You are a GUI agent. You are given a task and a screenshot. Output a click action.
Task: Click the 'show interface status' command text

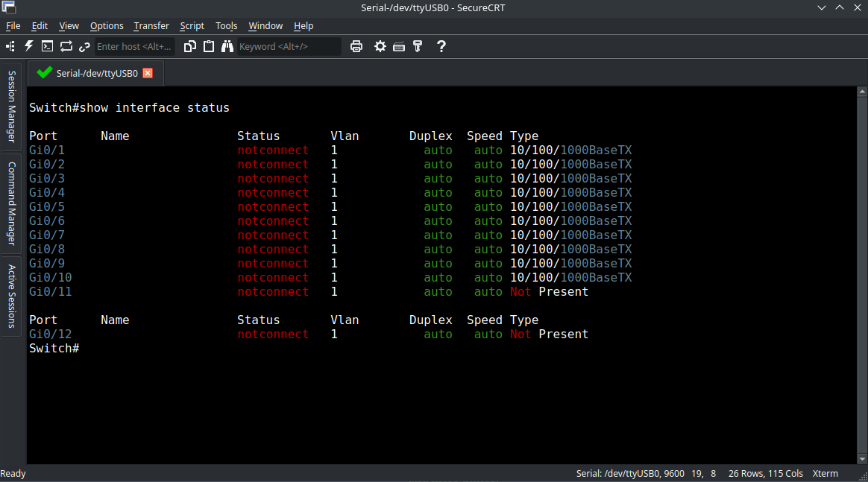pos(154,108)
